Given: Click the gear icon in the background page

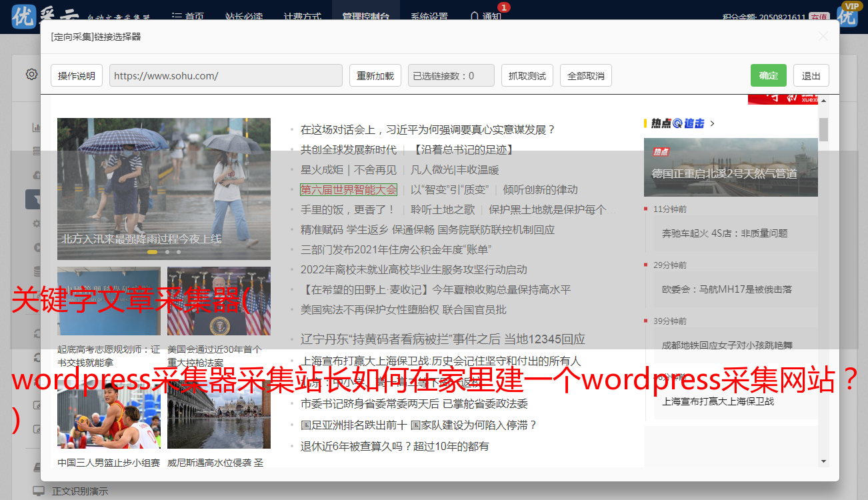Looking at the screenshot, I should click(31, 74).
